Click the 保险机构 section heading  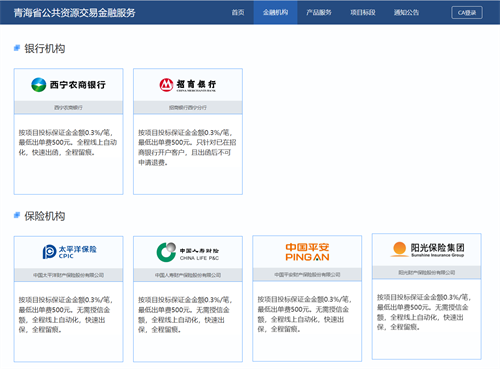click(45, 216)
